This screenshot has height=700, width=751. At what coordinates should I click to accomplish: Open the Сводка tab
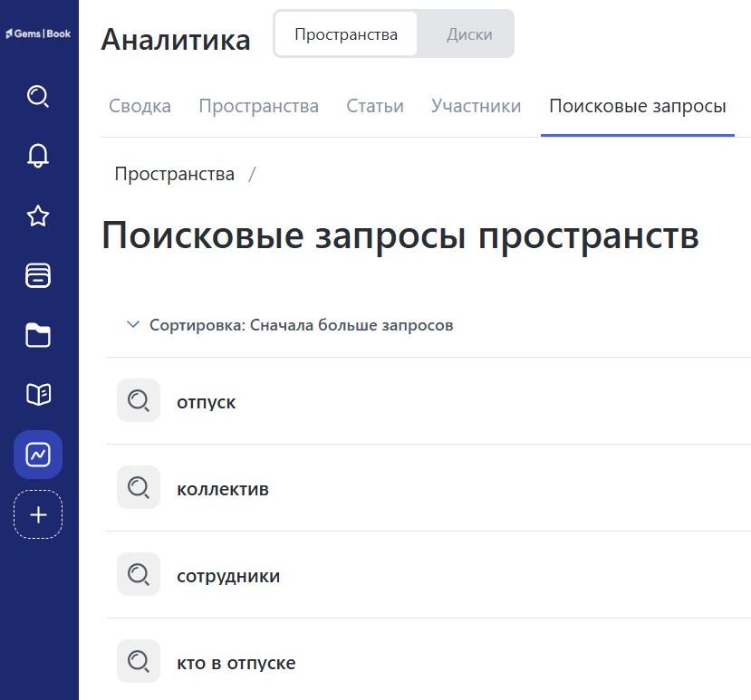140,106
